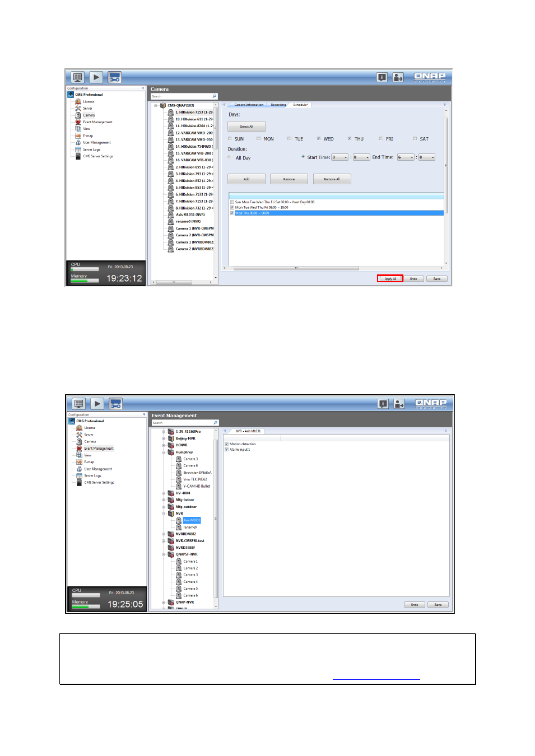Select the Schedule* tab
535x756 pixels.
tap(300, 105)
